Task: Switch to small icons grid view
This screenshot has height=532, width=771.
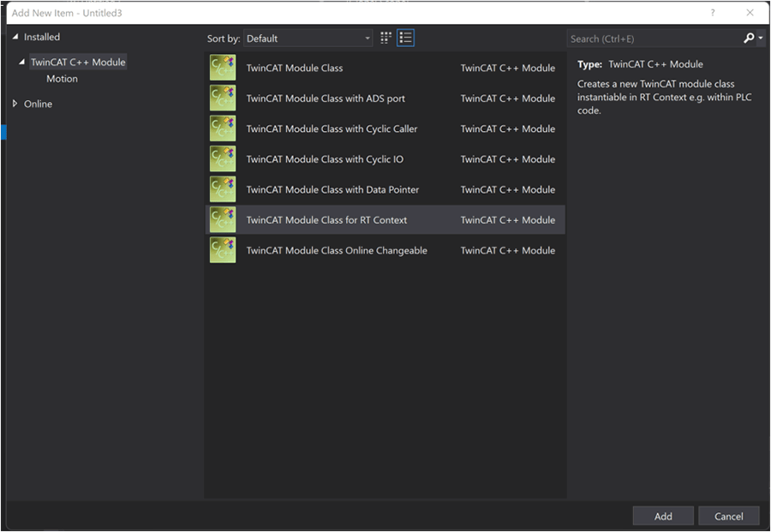Action: pyautogui.click(x=386, y=38)
